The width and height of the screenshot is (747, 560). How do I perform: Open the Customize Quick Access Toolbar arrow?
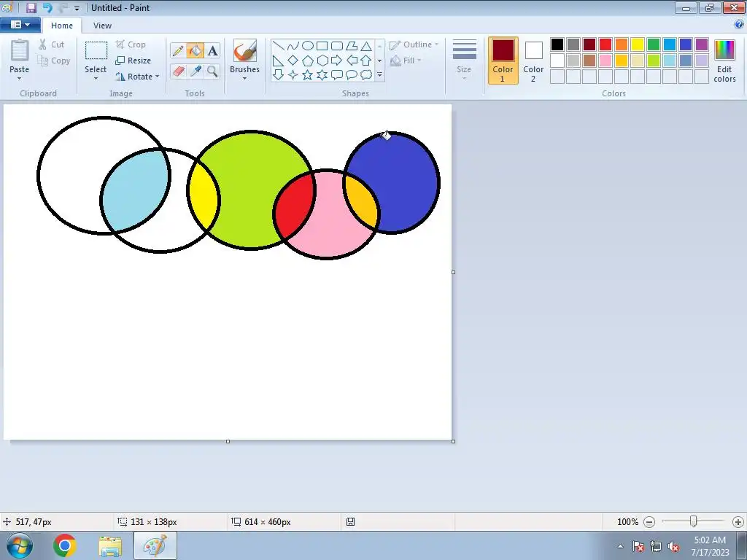(x=77, y=8)
